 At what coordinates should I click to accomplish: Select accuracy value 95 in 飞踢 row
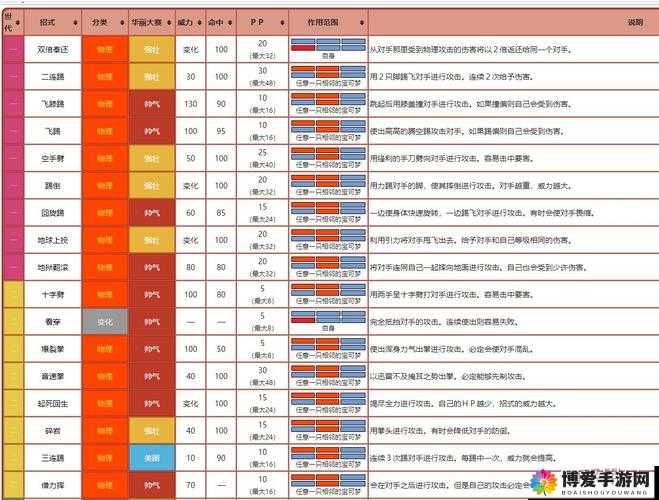[221, 131]
